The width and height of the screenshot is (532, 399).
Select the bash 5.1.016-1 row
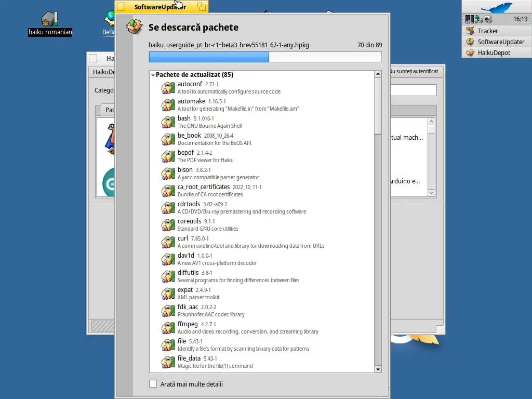[262, 122]
